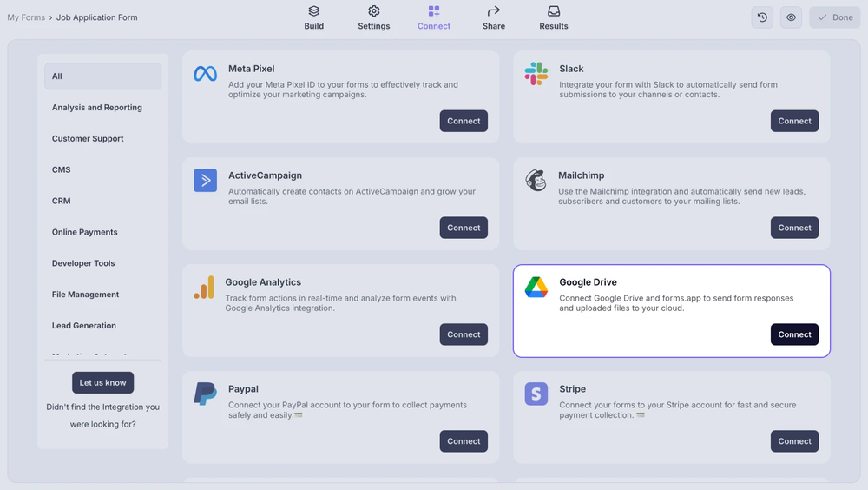The image size is (868, 490).
Task: Click the Google Drive logo icon
Action: click(536, 288)
